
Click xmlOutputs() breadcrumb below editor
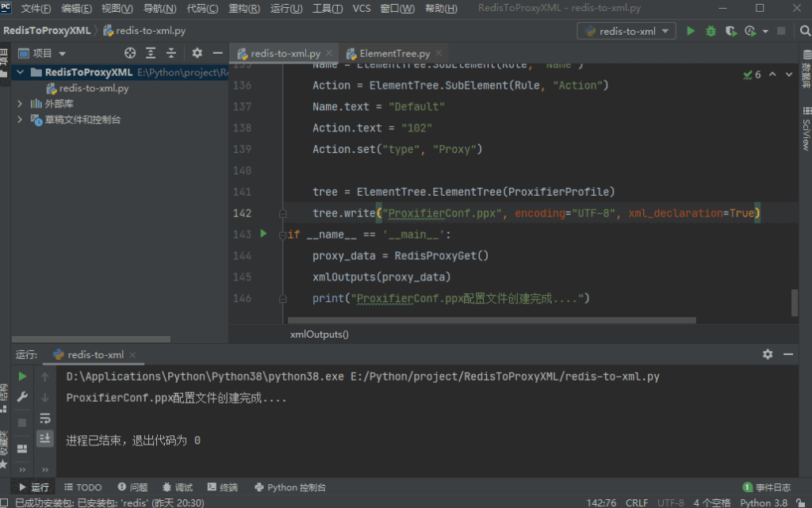point(320,334)
